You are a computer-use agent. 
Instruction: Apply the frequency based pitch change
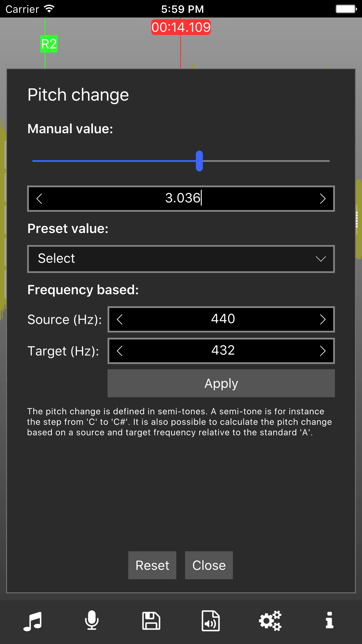pyautogui.click(x=221, y=383)
